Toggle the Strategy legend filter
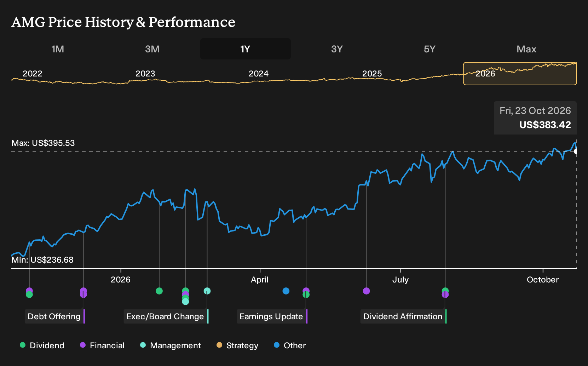The image size is (588, 366). (x=237, y=345)
